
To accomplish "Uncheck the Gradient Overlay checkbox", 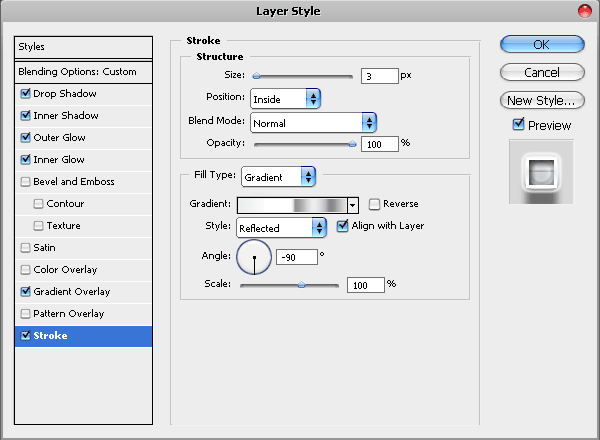I will (26, 292).
